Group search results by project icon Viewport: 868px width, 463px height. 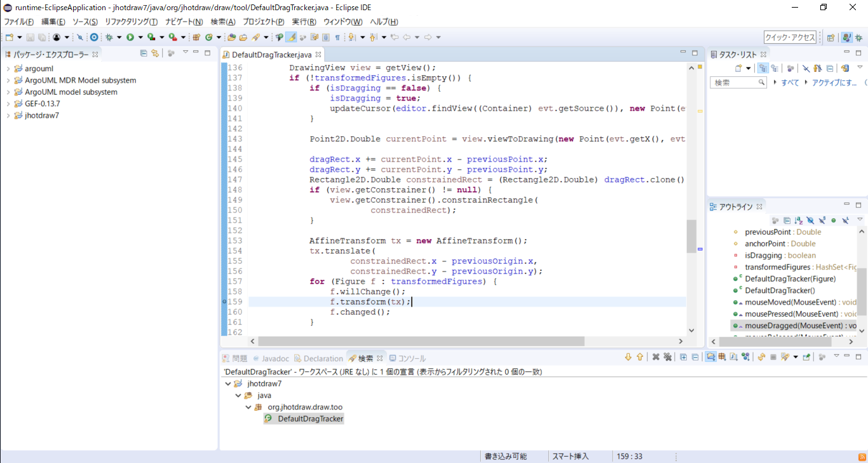pos(710,357)
